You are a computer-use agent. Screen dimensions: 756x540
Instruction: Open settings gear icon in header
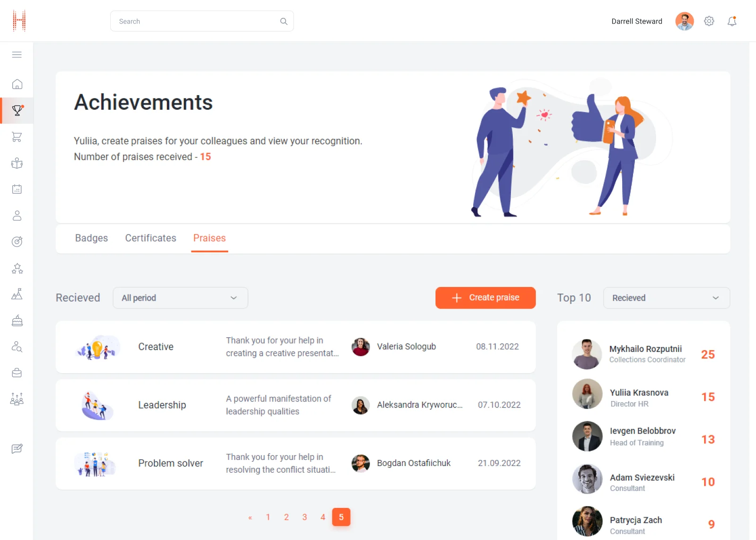click(709, 21)
